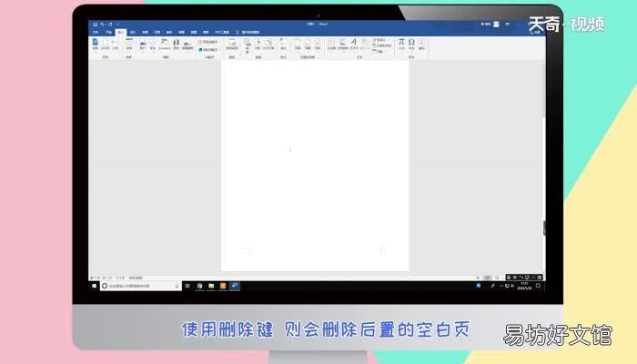Insert a signature line
Viewport: 637px width, 364px height.
click(380, 40)
